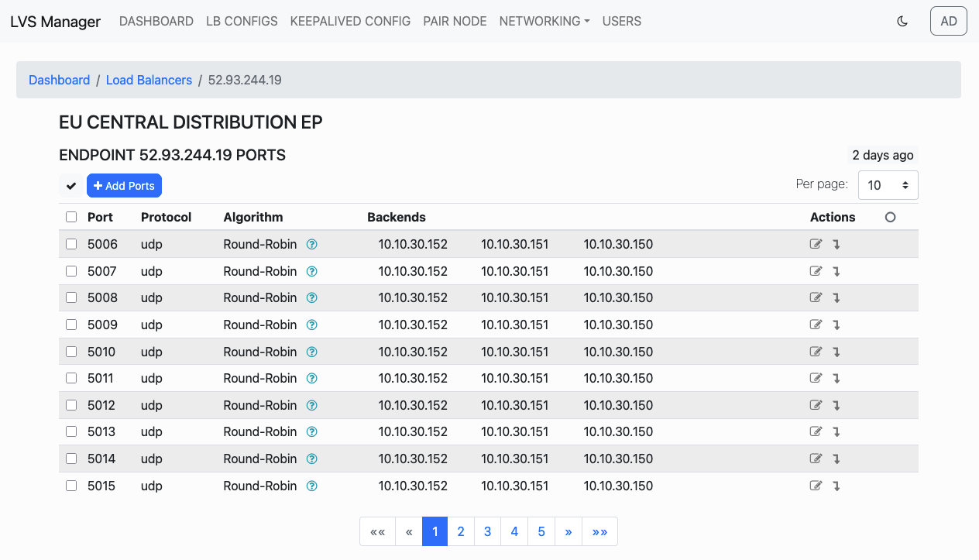Check the box for port 5006
979x560 pixels.
[71, 244]
